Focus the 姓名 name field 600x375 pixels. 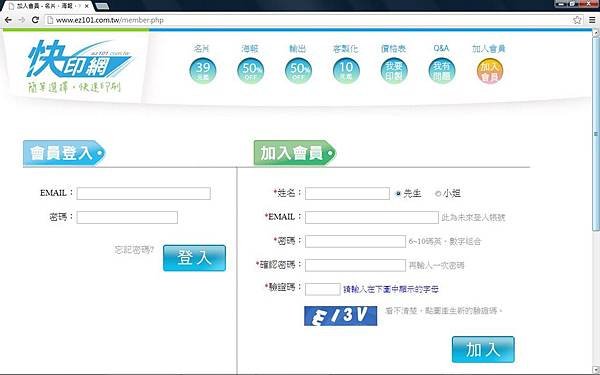tap(347, 193)
